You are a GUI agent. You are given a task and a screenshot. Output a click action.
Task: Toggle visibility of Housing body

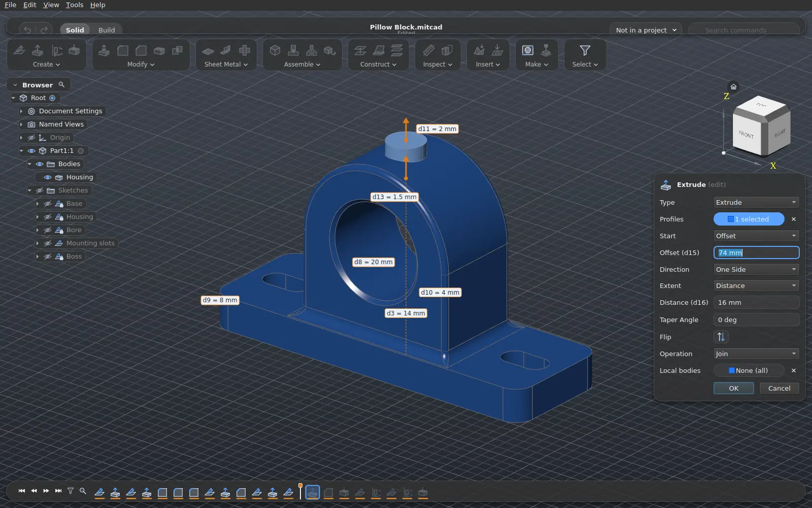click(48, 177)
